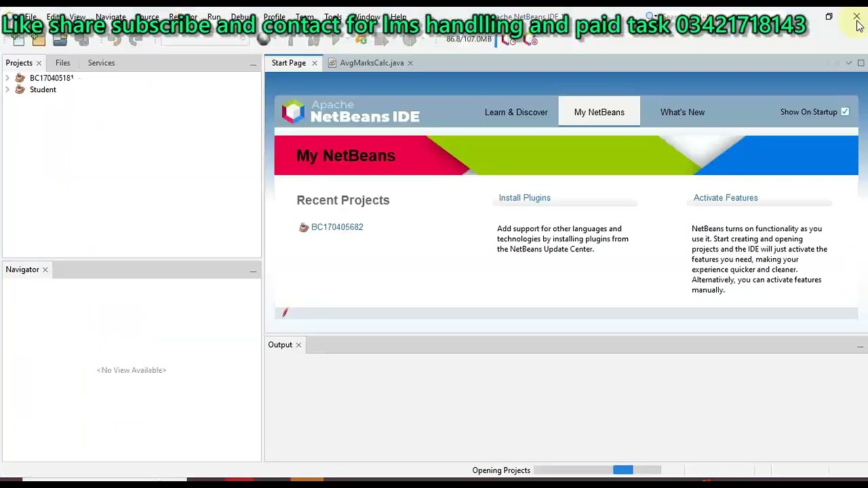The image size is (868, 488).
Task: Expand the BC170405181 project node
Action: tap(7, 78)
